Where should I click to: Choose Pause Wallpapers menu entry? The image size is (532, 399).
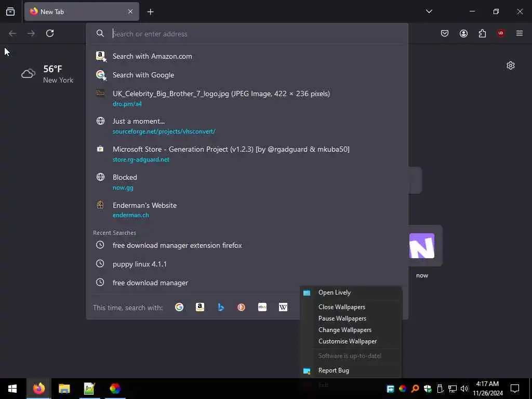pyautogui.click(x=351, y=318)
